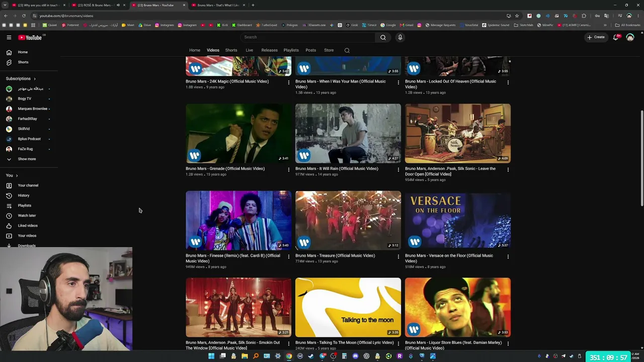Open the channel Playlists tab
The image size is (644, 362).
[291, 50]
